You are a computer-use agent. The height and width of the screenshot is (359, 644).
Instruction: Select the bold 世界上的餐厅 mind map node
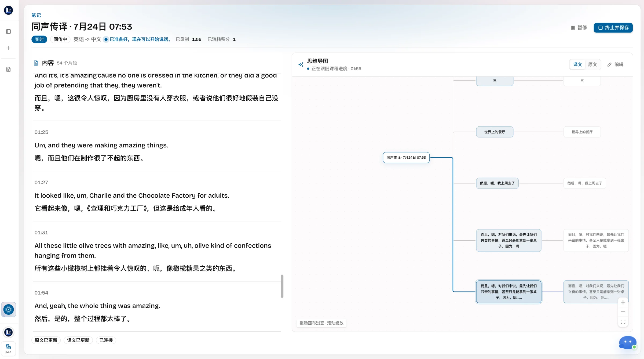495,132
